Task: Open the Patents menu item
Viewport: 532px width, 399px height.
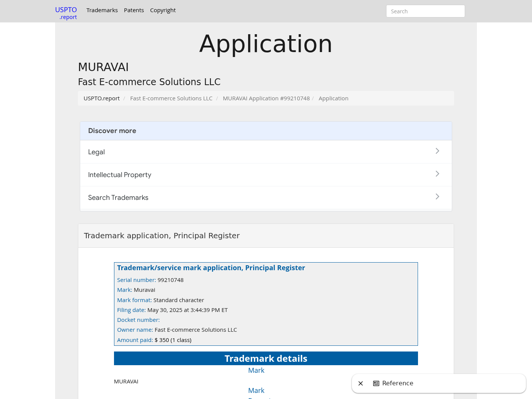Action: 134,10
